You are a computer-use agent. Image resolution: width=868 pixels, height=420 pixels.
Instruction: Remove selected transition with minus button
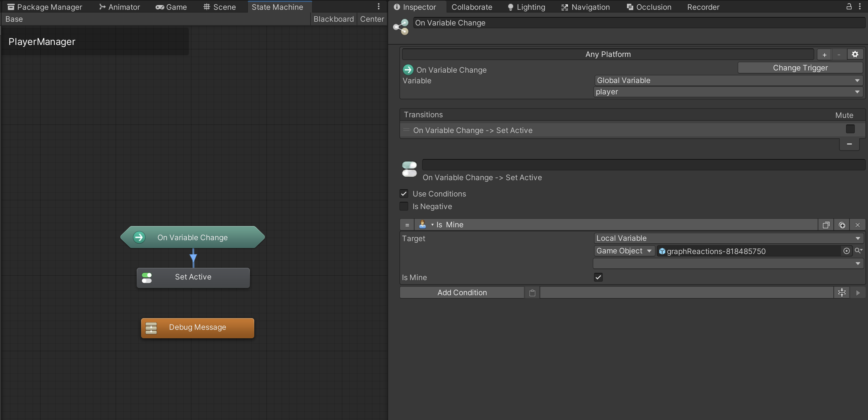point(849,144)
